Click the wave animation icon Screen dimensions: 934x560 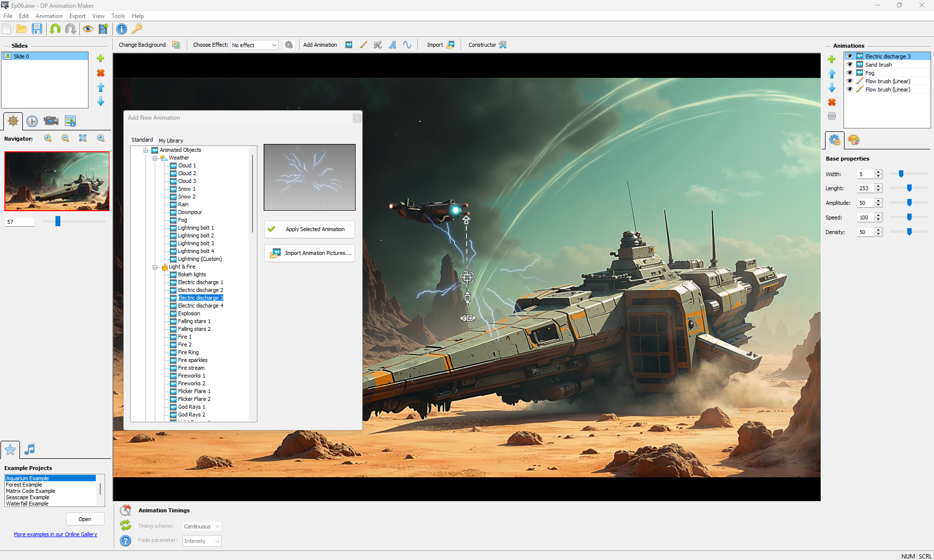click(x=407, y=45)
